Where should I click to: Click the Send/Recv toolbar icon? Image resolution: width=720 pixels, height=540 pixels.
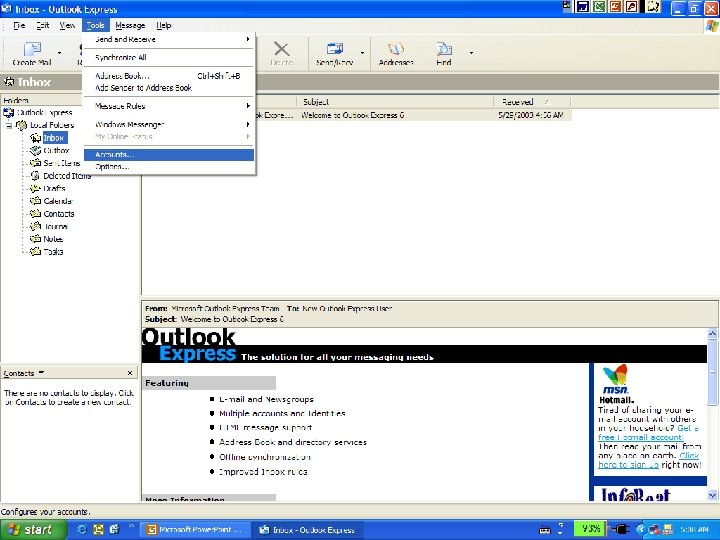(335, 53)
